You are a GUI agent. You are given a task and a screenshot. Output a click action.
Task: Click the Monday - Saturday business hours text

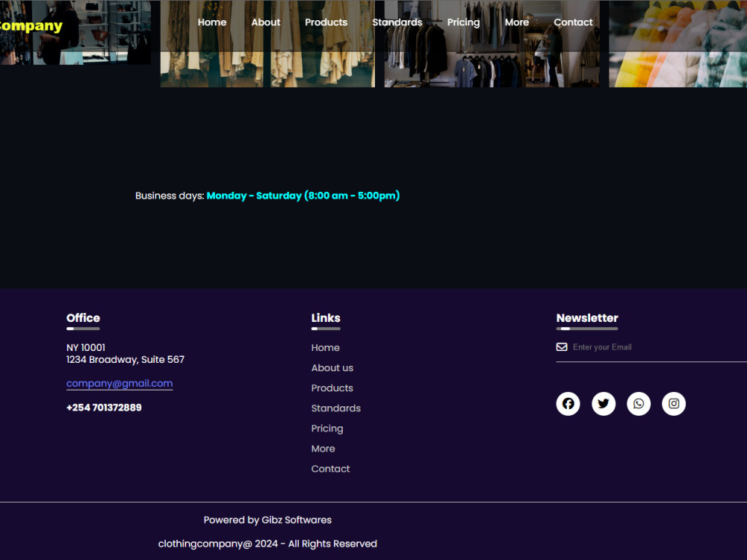click(x=303, y=196)
